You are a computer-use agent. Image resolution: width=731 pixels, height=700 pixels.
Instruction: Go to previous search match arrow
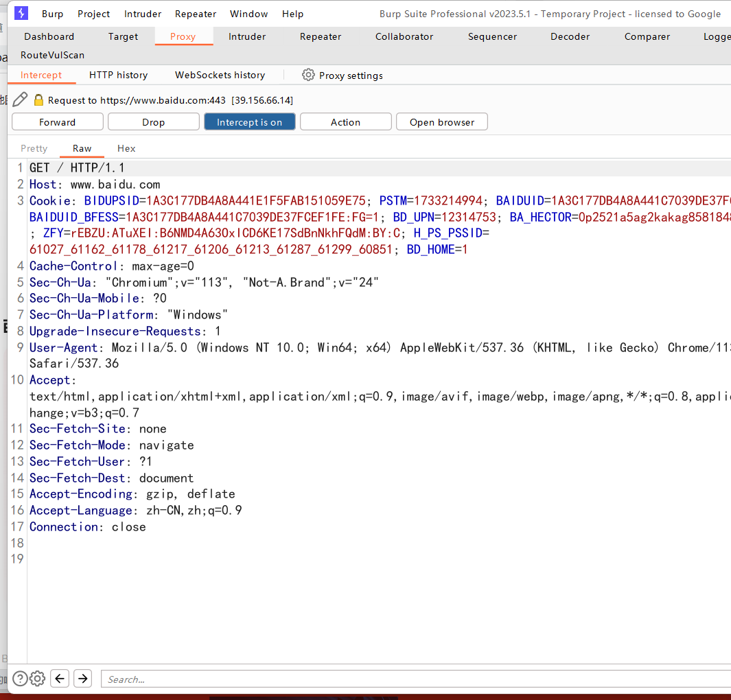coord(60,678)
